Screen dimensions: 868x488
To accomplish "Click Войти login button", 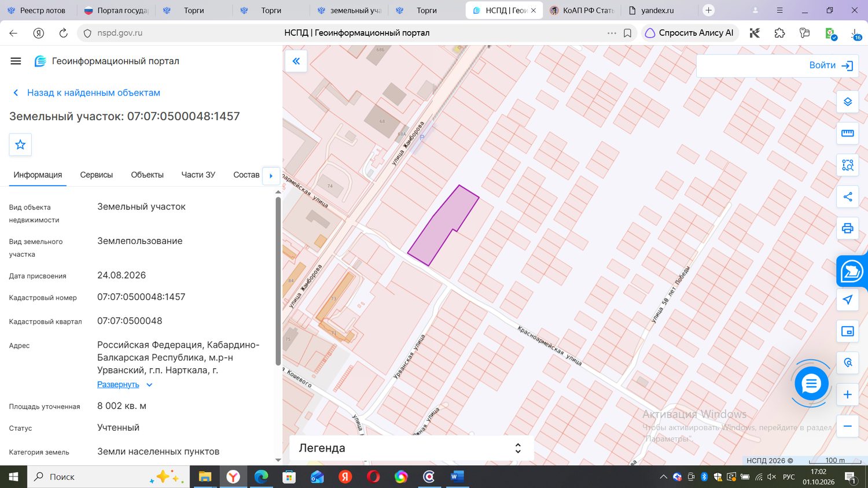I will 831,65.
